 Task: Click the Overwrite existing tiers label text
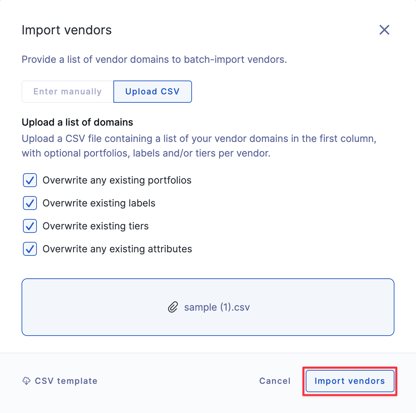tap(96, 226)
